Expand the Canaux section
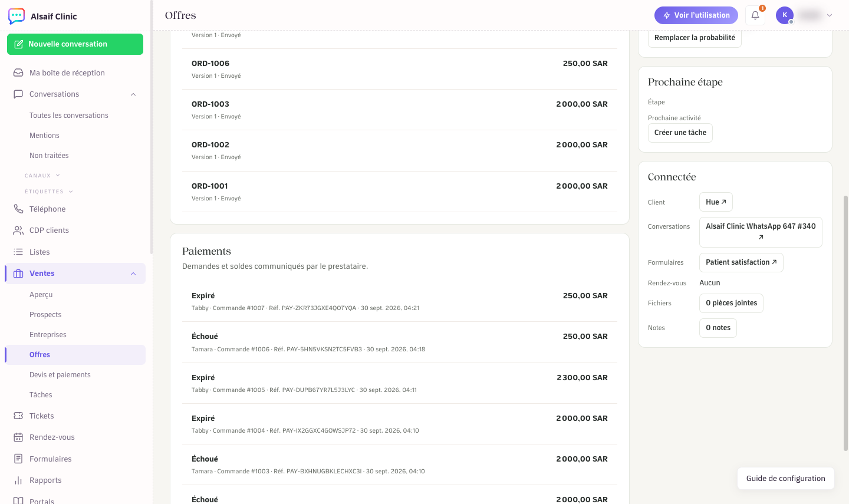The width and height of the screenshot is (849, 504). coord(42,176)
